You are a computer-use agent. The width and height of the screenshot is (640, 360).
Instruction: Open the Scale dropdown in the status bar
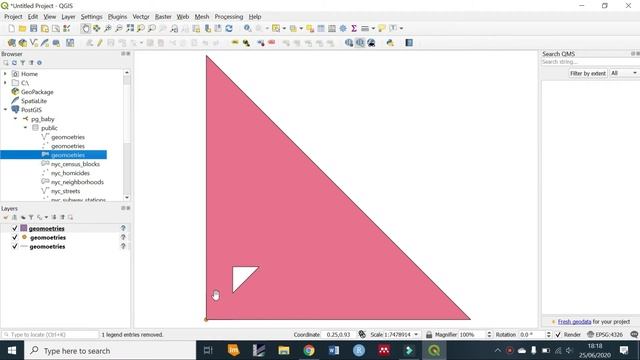(x=416, y=335)
